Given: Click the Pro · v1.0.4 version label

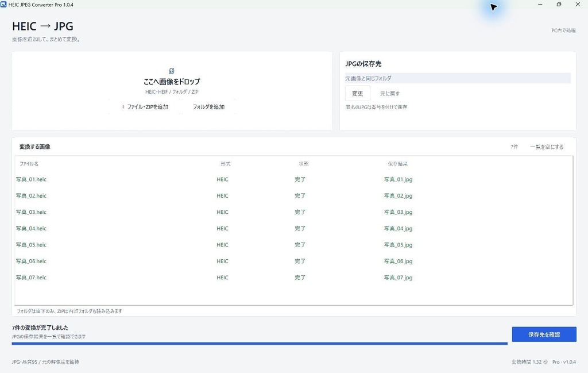Looking at the screenshot, I should [564, 362].
